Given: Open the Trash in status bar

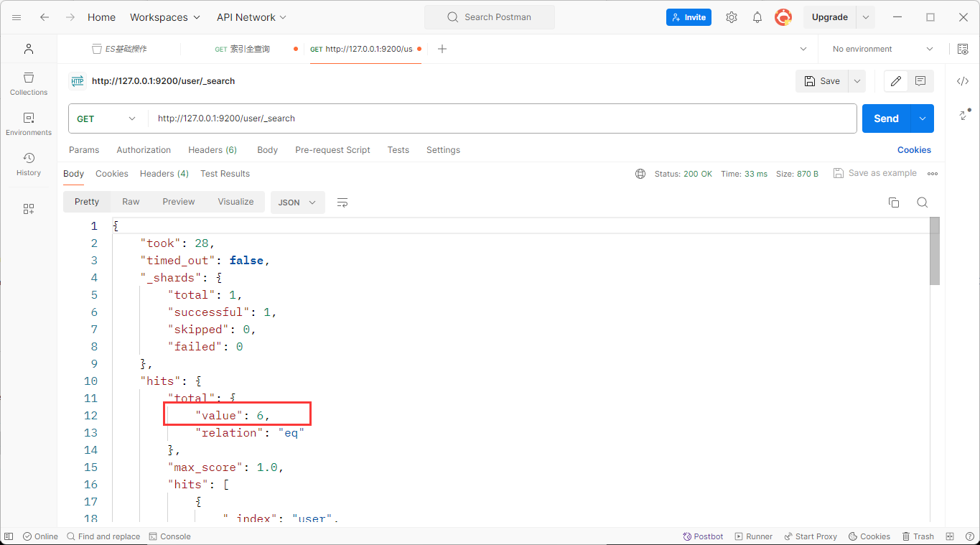Looking at the screenshot, I should click(x=918, y=536).
